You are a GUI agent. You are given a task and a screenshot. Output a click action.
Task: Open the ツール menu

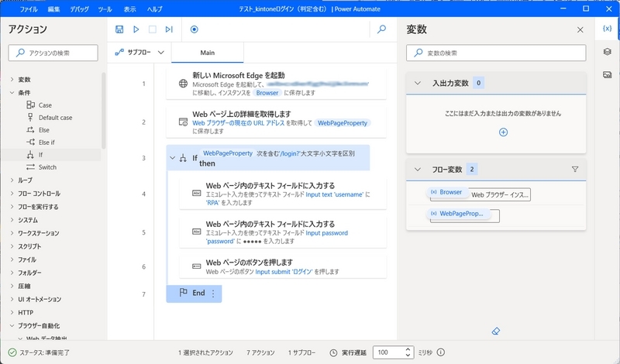105,9
